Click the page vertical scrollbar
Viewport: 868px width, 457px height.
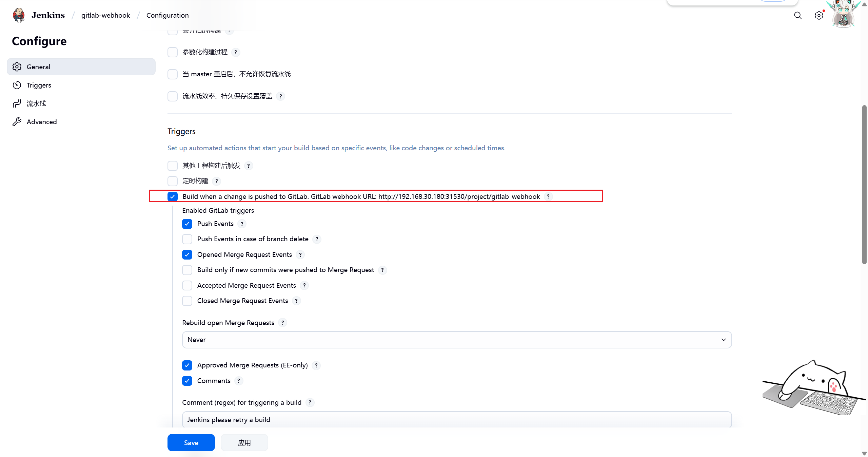(864, 185)
